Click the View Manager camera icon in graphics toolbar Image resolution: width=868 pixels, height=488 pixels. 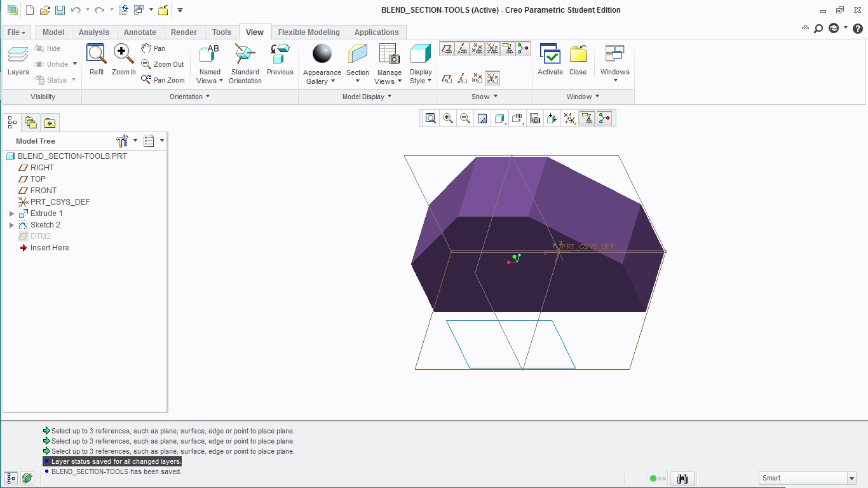[x=535, y=118]
